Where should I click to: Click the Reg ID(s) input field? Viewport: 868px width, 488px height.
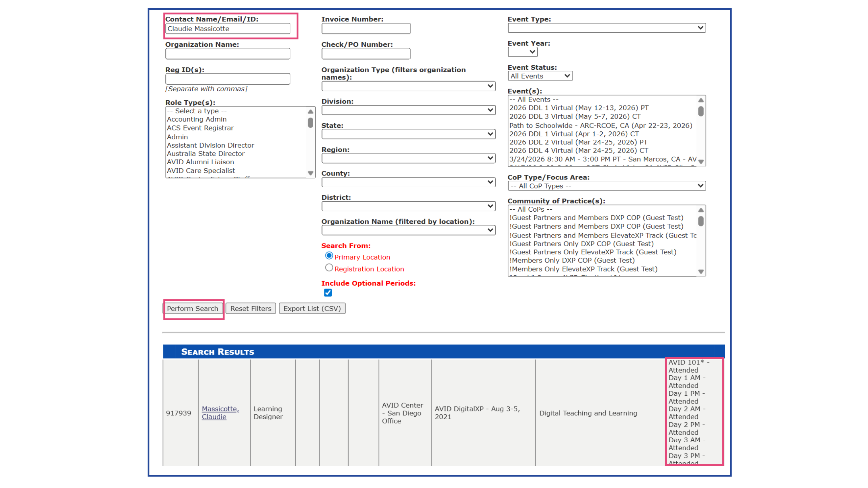228,79
